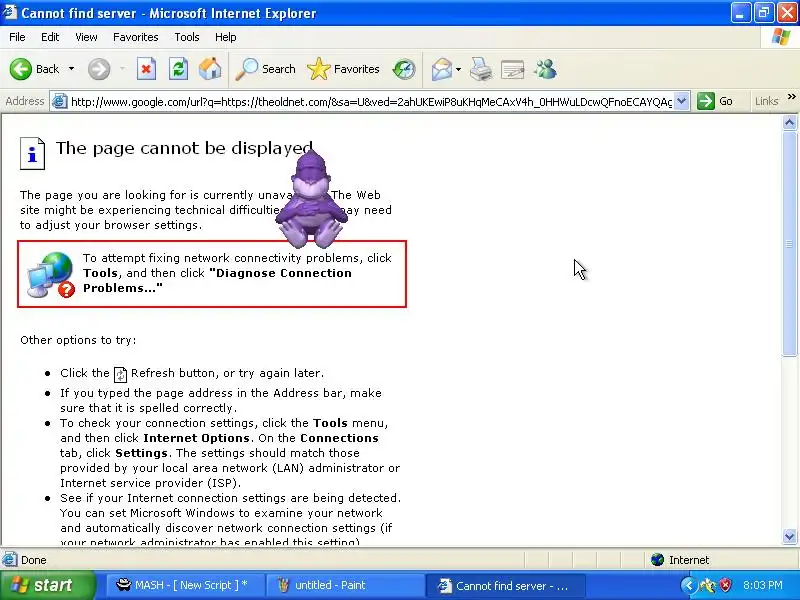Click the Print icon in toolbar
800x600 pixels.
481,69
